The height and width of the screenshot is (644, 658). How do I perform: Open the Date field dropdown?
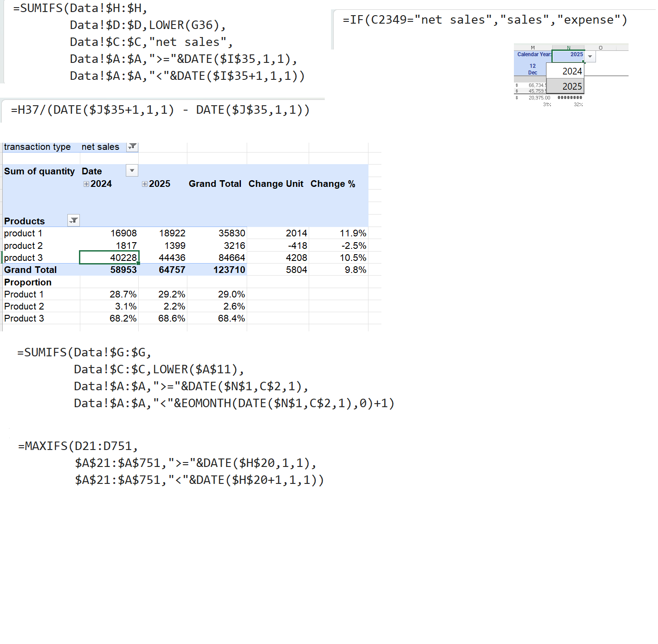tap(132, 170)
